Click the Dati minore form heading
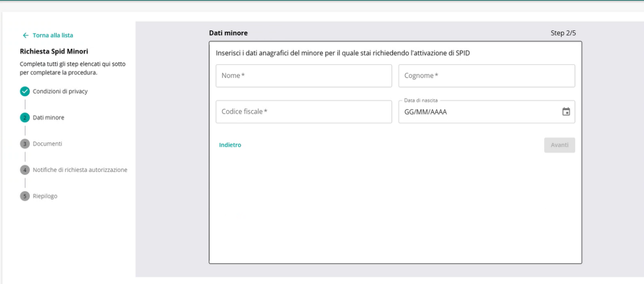This screenshot has width=644, height=284. 229,33
